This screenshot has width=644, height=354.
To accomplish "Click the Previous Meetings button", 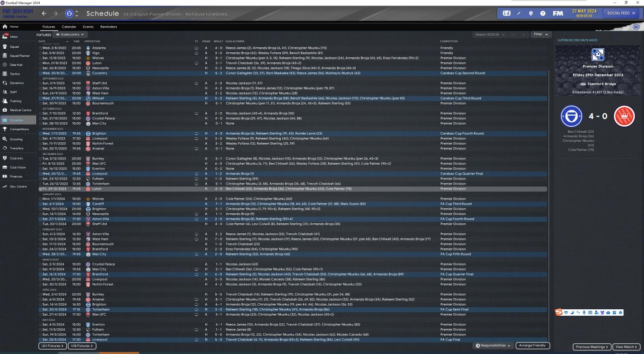I will pos(592,346).
